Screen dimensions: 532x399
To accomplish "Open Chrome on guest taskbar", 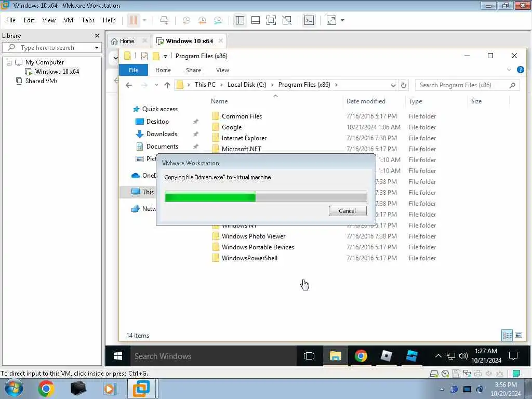I will pos(361,356).
